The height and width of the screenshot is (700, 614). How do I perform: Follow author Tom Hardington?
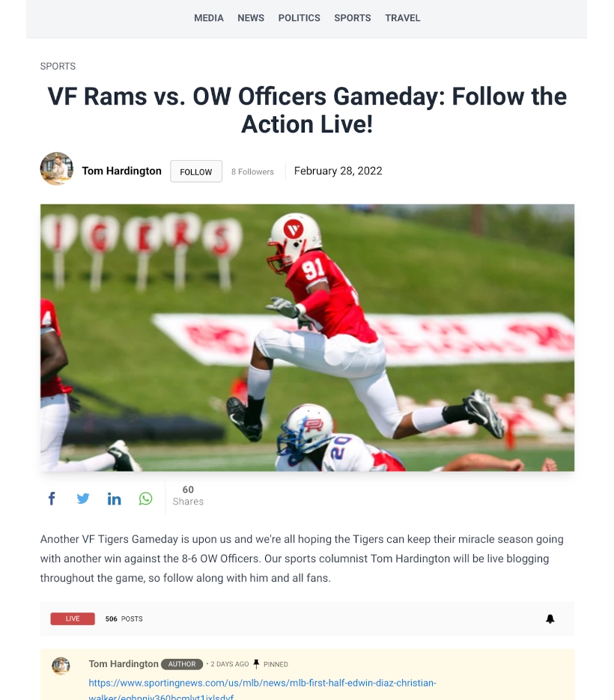point(196,171)
